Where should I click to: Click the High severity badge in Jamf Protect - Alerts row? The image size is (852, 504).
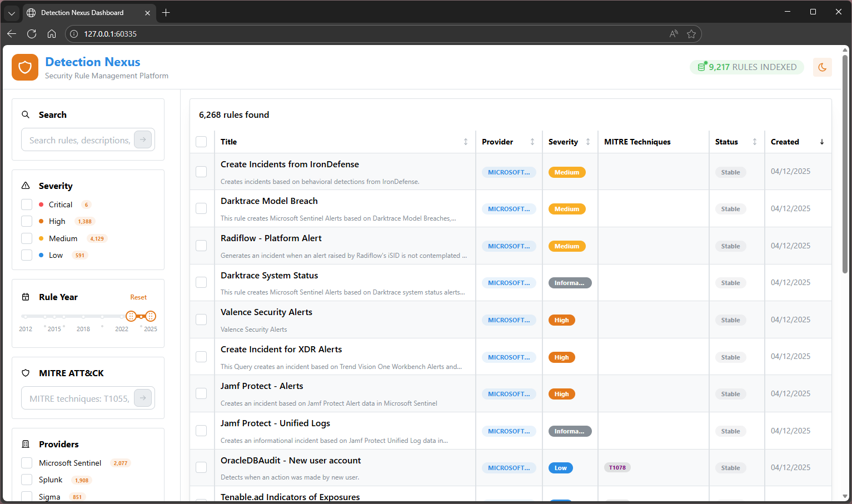pyautogui.click(x=562, y=394)
